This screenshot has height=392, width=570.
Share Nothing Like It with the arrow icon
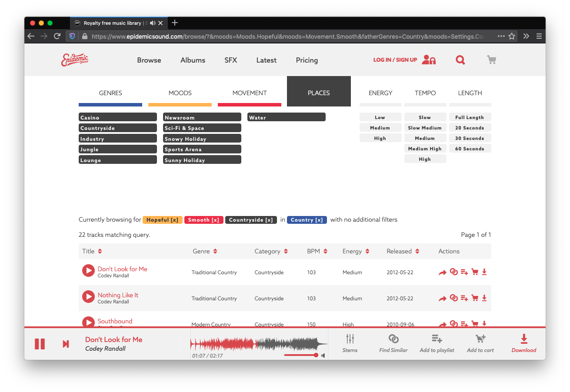(x=443, y=299)
